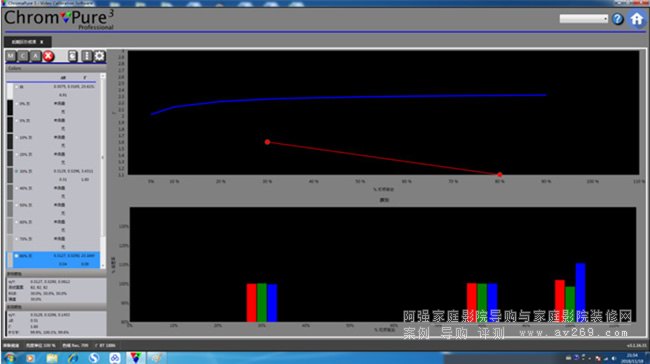
Task: Click the A auto mode button
Action: [x=36, y=56]
